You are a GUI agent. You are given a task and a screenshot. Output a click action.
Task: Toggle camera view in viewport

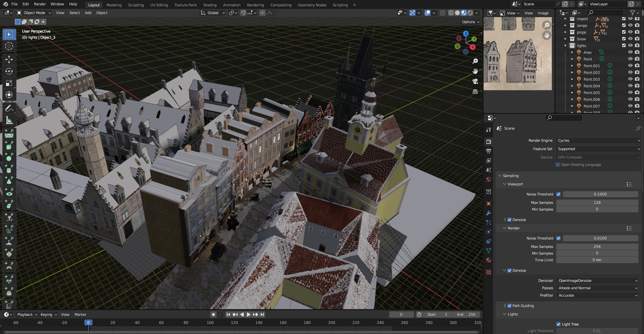[475, 81]
